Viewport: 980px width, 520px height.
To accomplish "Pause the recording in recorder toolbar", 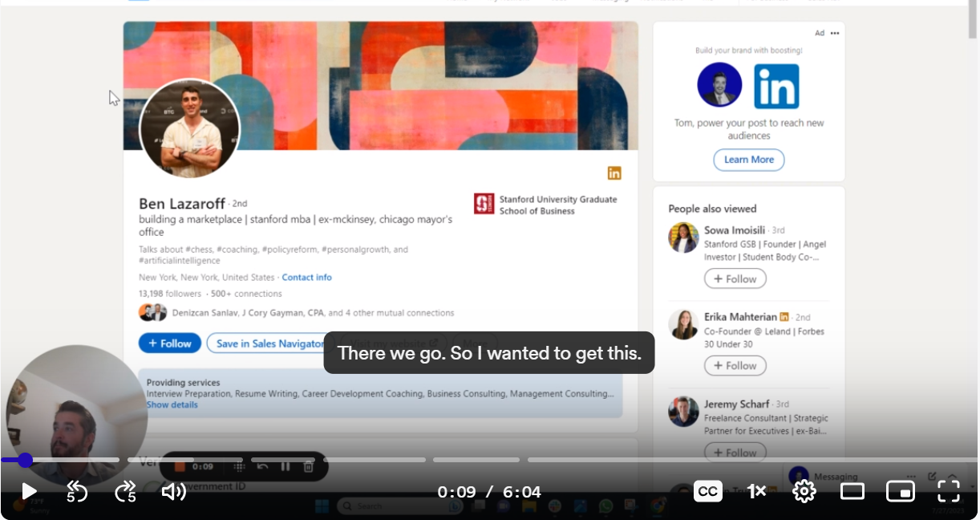I will (285, 466).
